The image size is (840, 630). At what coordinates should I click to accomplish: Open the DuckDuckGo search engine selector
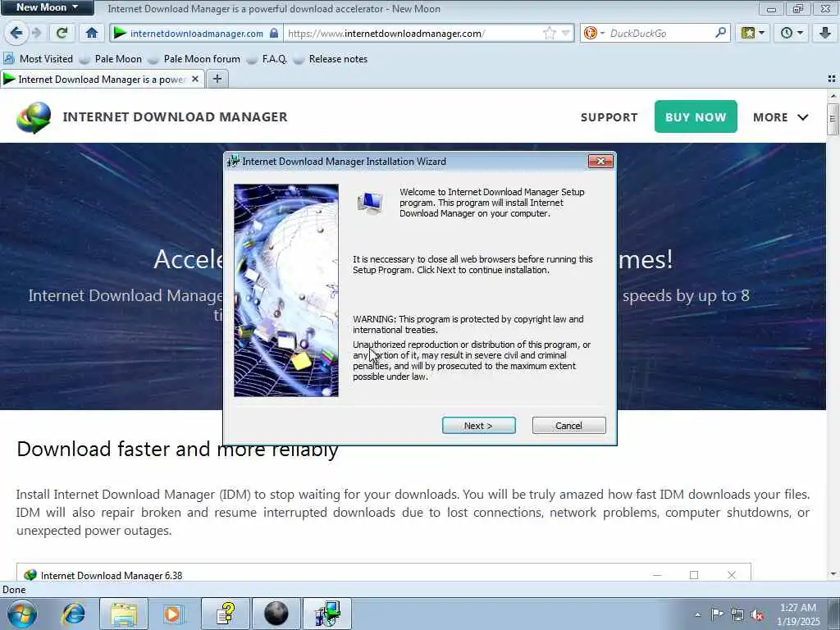[x=594, y=33]
